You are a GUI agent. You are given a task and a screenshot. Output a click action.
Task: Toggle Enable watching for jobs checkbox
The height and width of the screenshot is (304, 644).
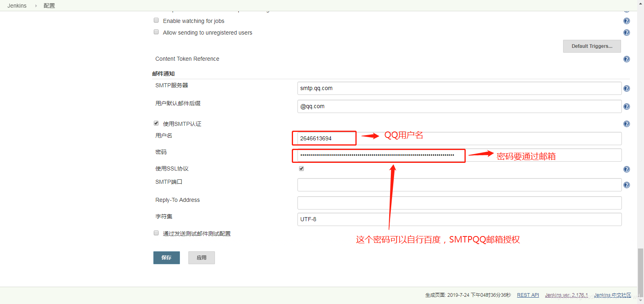(156, 20)
